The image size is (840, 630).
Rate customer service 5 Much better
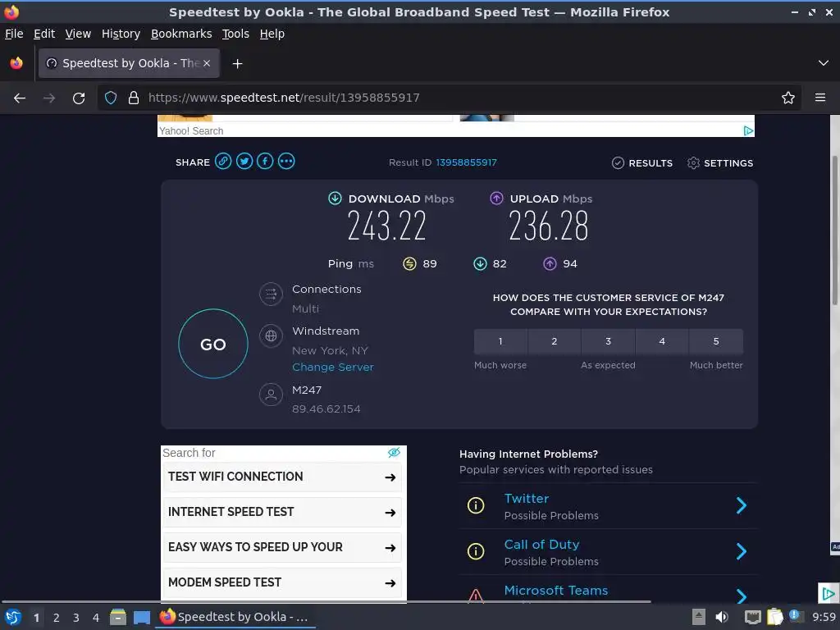tap(716, 341)
